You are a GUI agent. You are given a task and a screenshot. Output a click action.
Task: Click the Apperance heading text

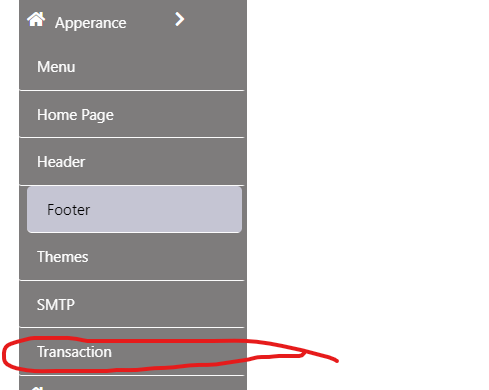pos(91,23)
